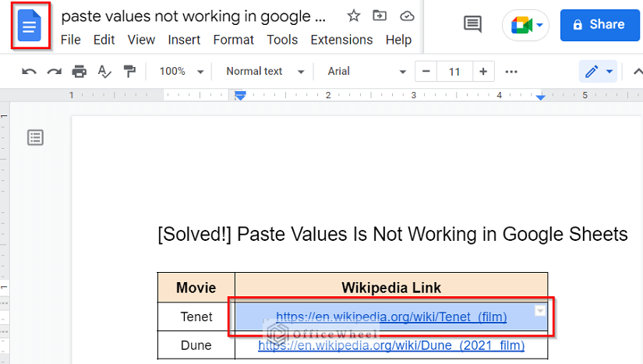Expand the 100% zoom dropdown
Screen dimensions: 643x364
[x=181, y=72]
